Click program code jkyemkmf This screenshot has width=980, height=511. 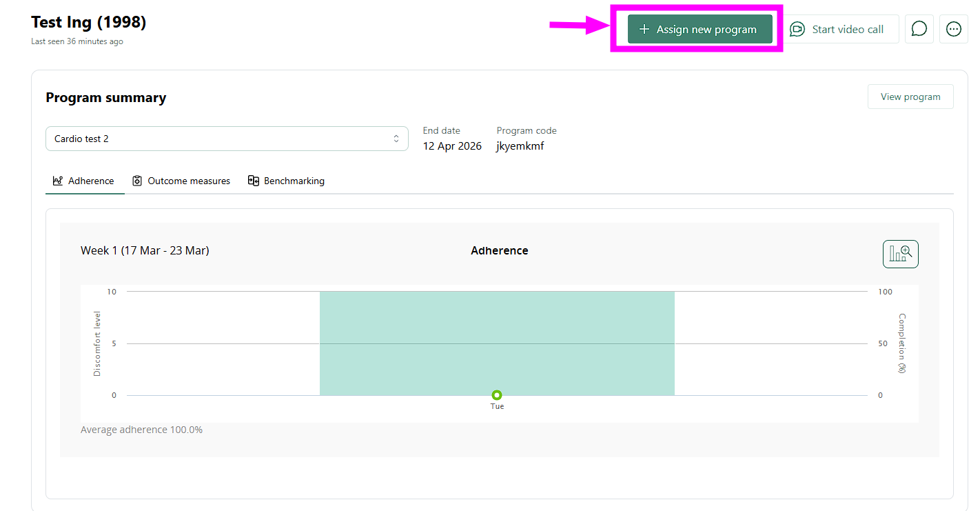[520, 146]
